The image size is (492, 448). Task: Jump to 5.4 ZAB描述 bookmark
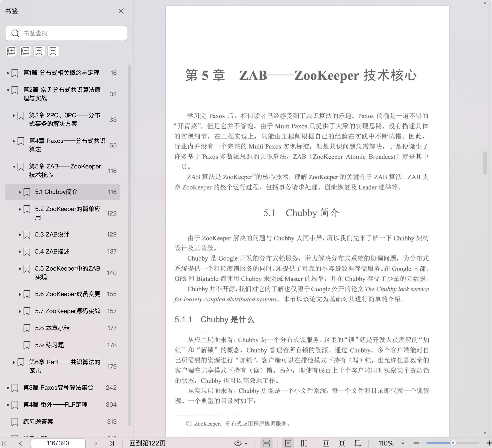click(x=52, y=252)
